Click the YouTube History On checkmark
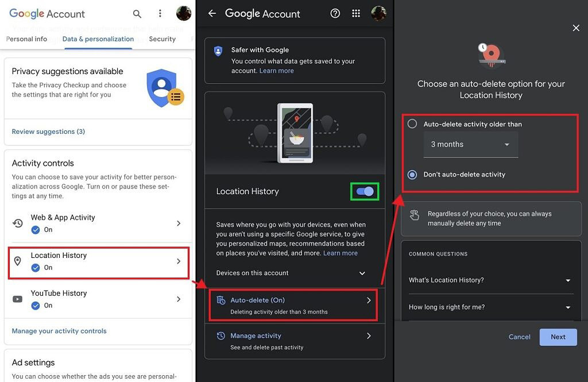This screenshot has height=382, width=588. click(x=36, y=306)
